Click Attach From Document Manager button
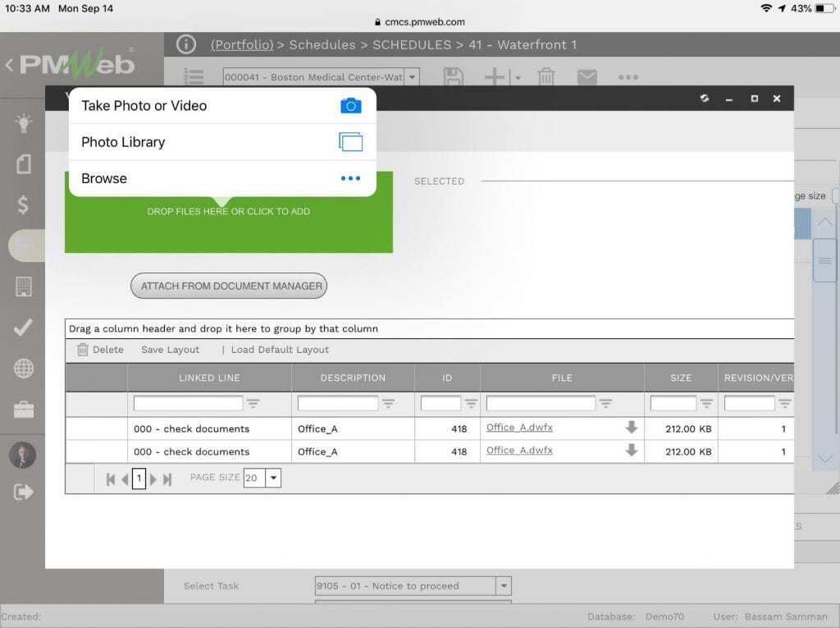 pyautogui.click(x=229, y=286)
